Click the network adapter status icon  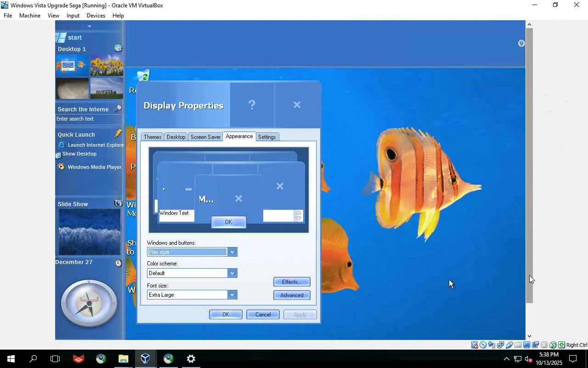tap(501, 345)
